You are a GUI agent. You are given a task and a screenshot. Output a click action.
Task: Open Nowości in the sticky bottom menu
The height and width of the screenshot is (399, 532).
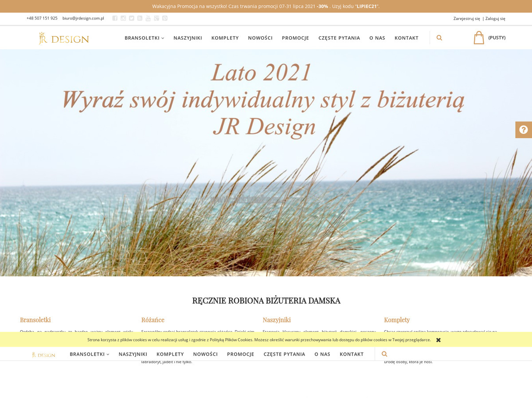(205, 354)
